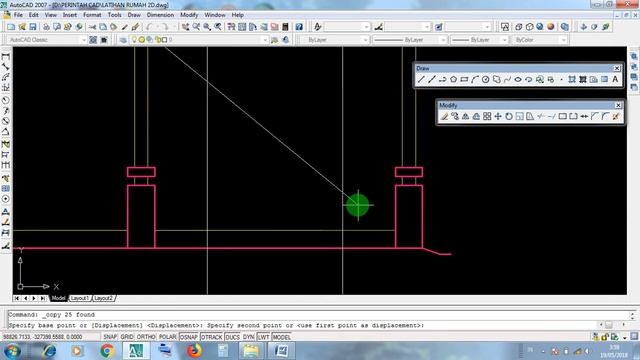This screenshot has width=640, height=360.
Task: Click the MODEL button in status bar
Action: (x=282, y=337)
